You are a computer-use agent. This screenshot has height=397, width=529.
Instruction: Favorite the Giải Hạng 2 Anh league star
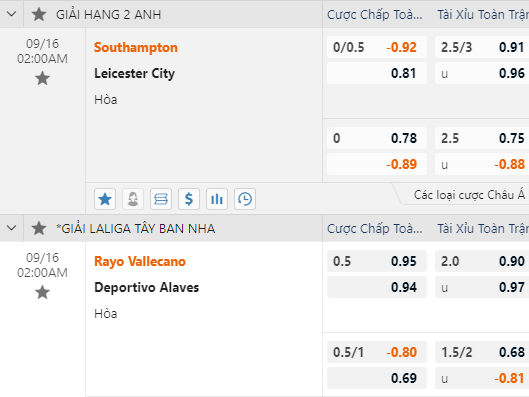tap(39, 15)
